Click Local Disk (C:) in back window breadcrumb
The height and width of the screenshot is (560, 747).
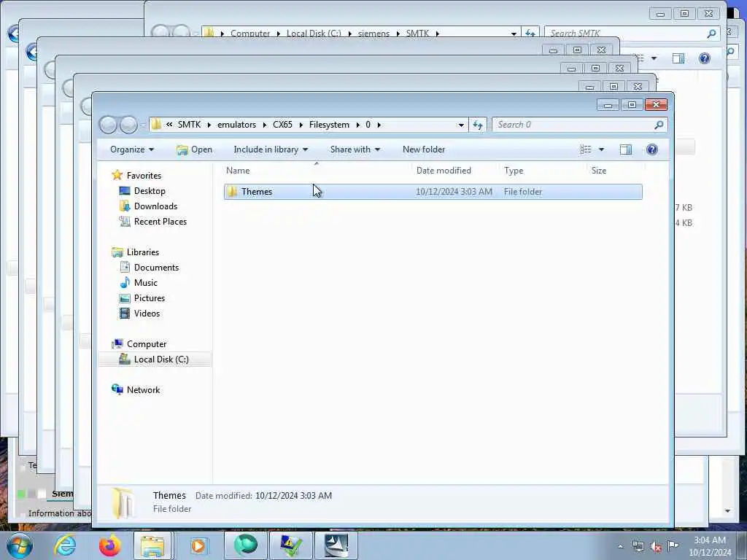(x=314, y=34)
